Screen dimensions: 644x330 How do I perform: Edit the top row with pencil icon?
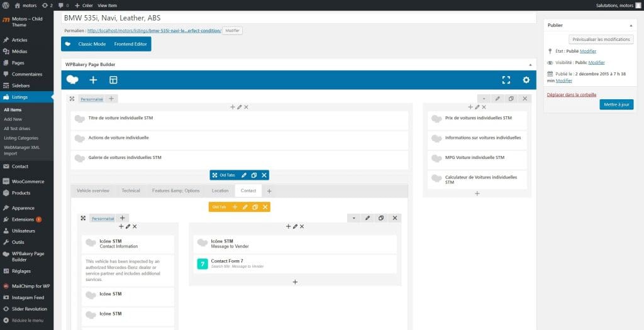click(497, 99)
